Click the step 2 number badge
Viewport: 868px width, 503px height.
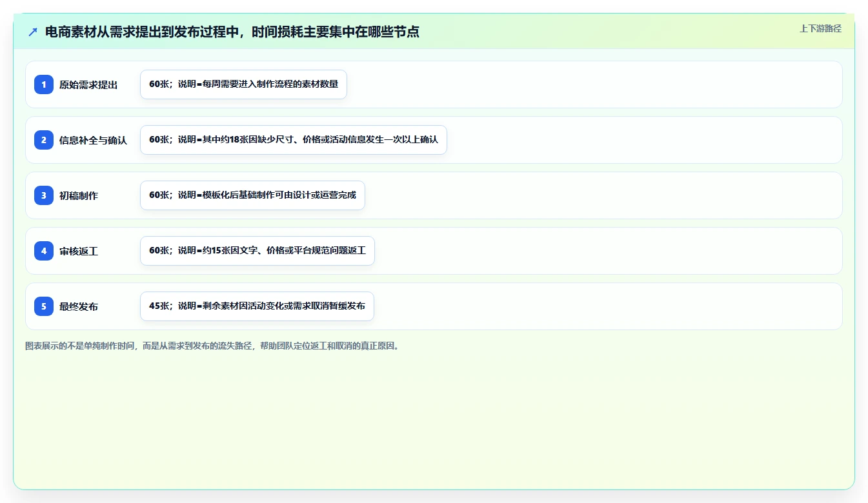[x=44, y=140]
